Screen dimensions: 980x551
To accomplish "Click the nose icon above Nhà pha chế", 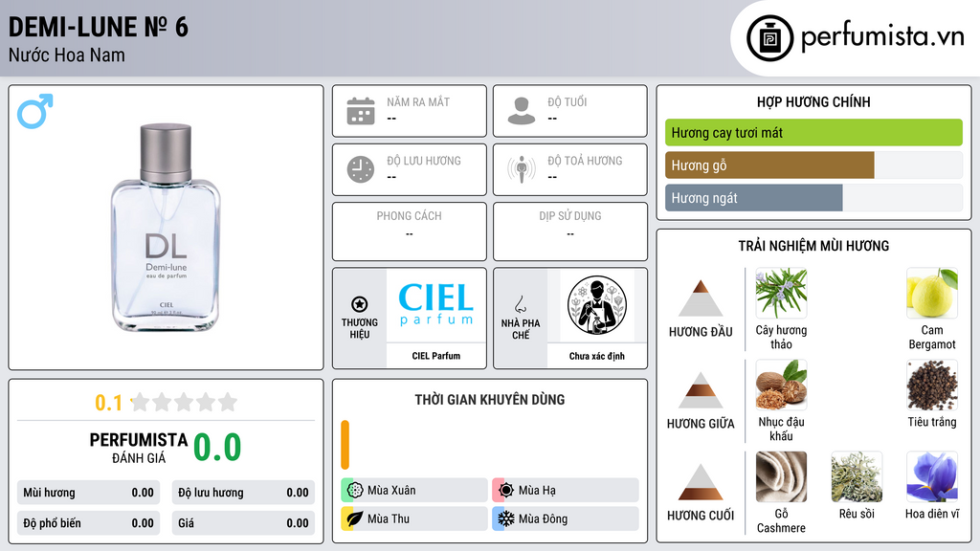I will click(x=520, y=304).
